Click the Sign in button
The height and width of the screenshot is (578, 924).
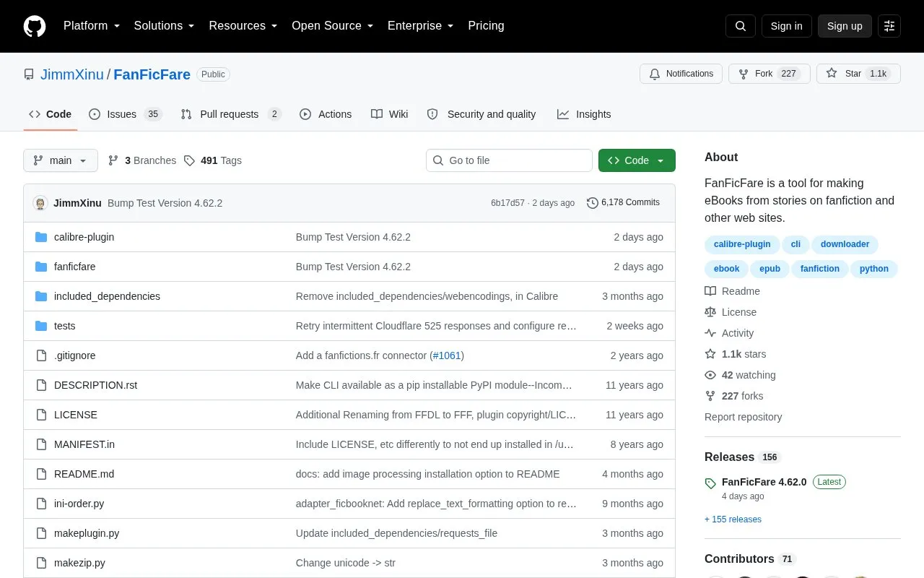(x=787, y=26)
